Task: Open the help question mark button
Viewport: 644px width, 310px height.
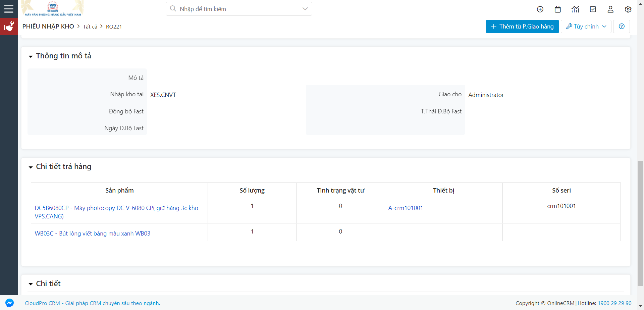Action: (622, 27)
